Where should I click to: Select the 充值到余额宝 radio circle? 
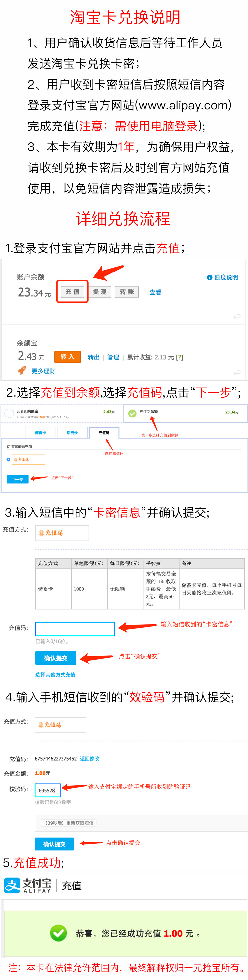pyautogui.click(x=9, y=413)
